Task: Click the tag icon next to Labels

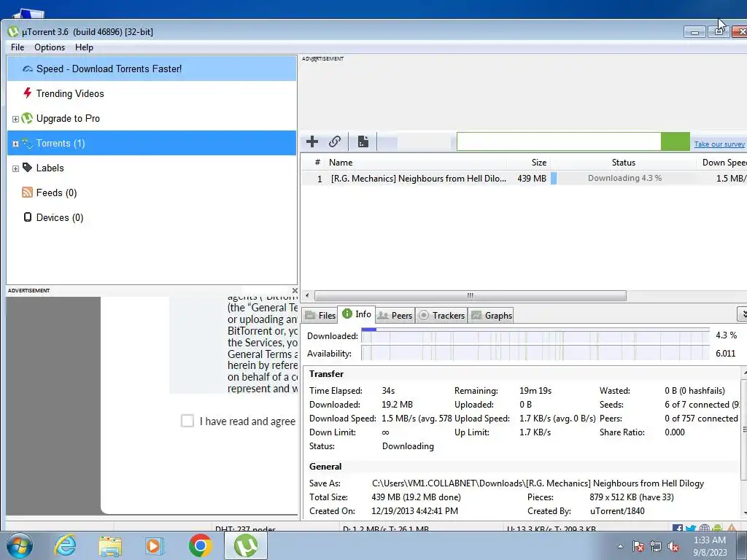Action: click(x=27, y=167)
